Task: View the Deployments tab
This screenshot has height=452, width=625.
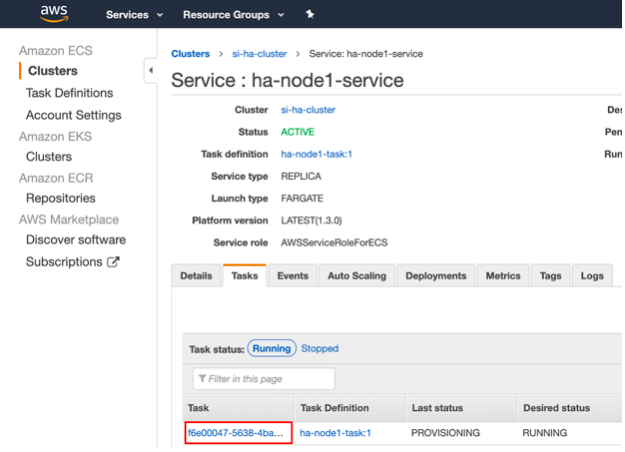Action: [436, 275]
